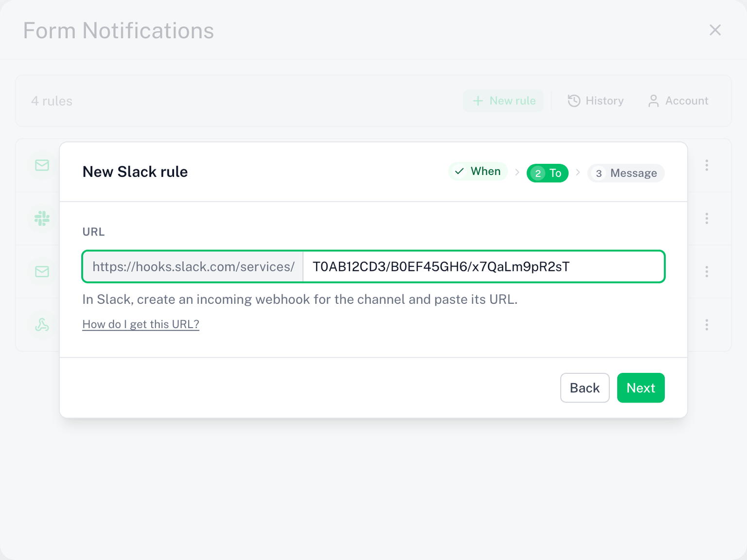Click the first email rule envelope icon
Image resolution: width=747 pixels, height=560 pixels.
42,165
